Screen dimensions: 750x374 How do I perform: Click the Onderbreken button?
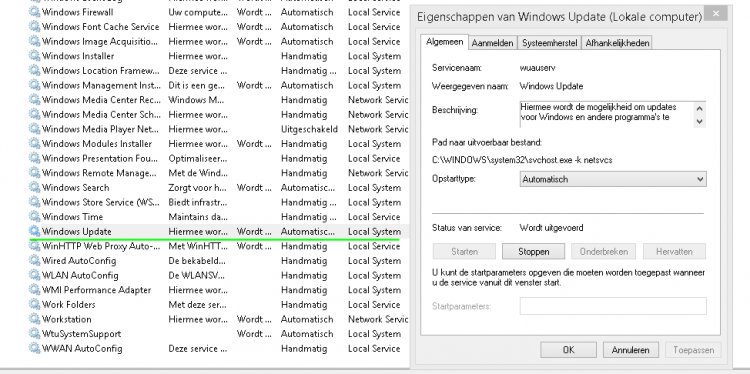click(604, 252)
